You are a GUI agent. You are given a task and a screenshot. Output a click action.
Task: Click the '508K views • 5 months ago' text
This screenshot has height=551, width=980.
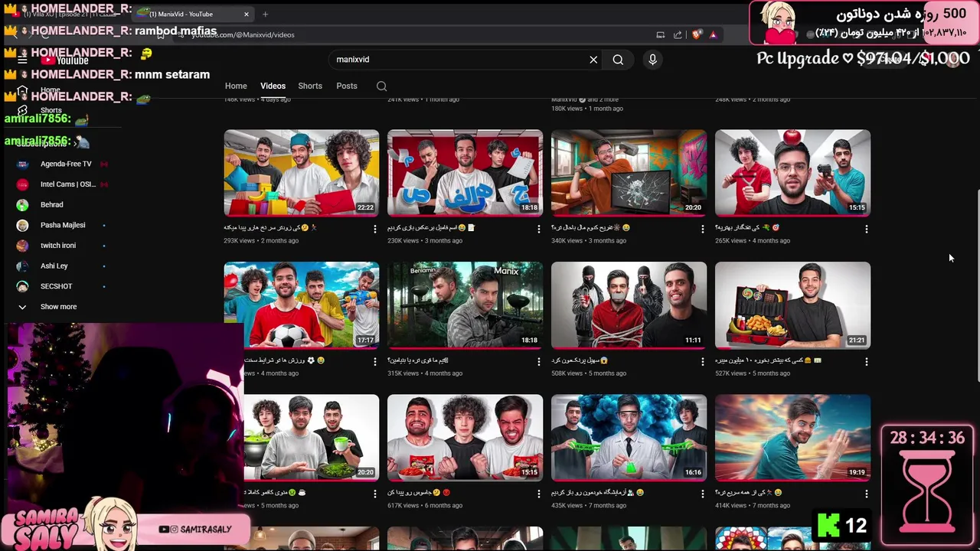point(589,373)
